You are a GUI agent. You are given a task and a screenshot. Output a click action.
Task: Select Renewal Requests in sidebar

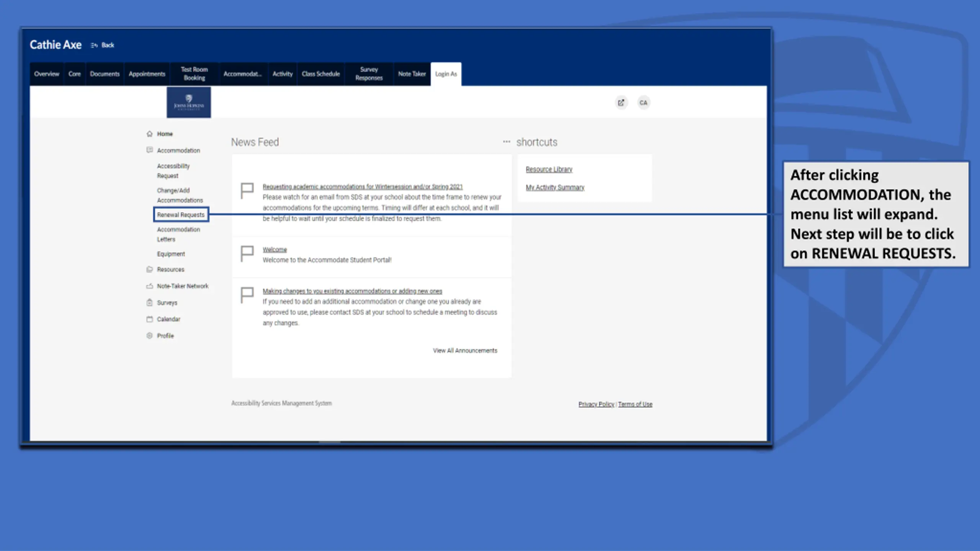(x=181, y=215)
